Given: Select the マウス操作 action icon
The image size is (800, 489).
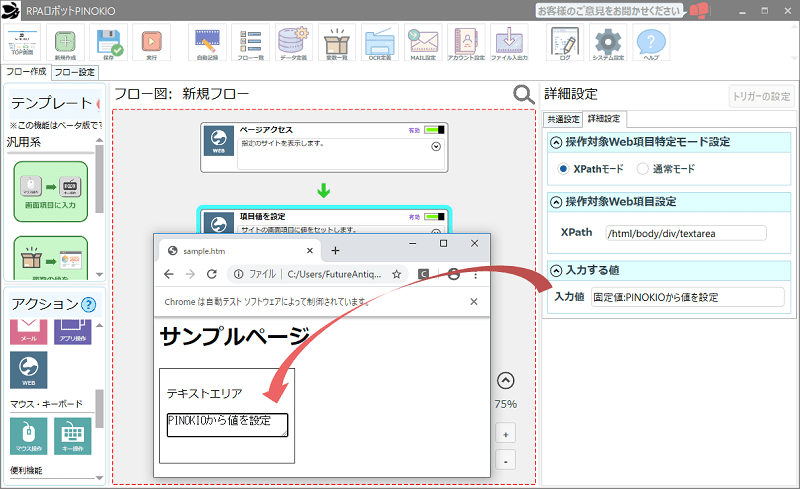Looking at the screenshot, I should click(x=29, y=436).
